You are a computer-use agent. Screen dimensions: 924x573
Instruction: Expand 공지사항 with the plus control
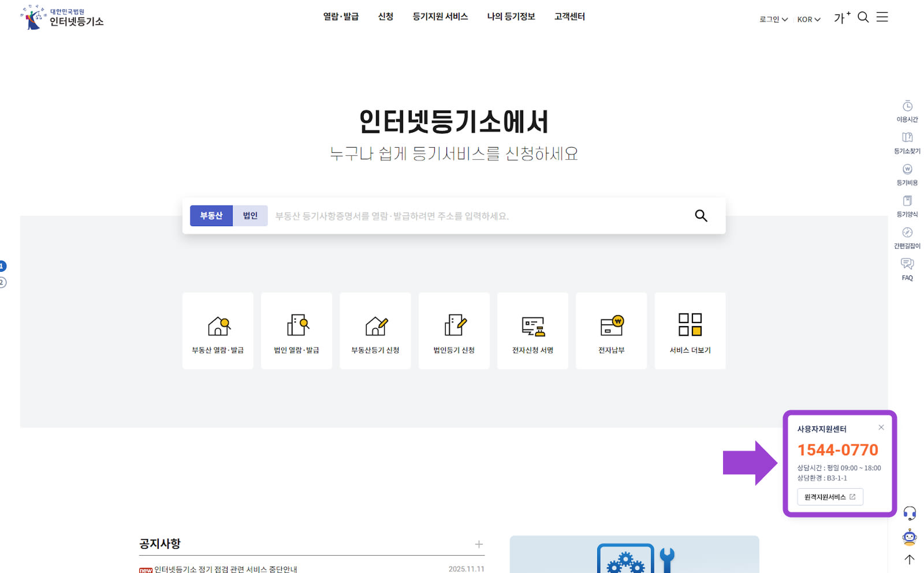[x=479, y=544]
